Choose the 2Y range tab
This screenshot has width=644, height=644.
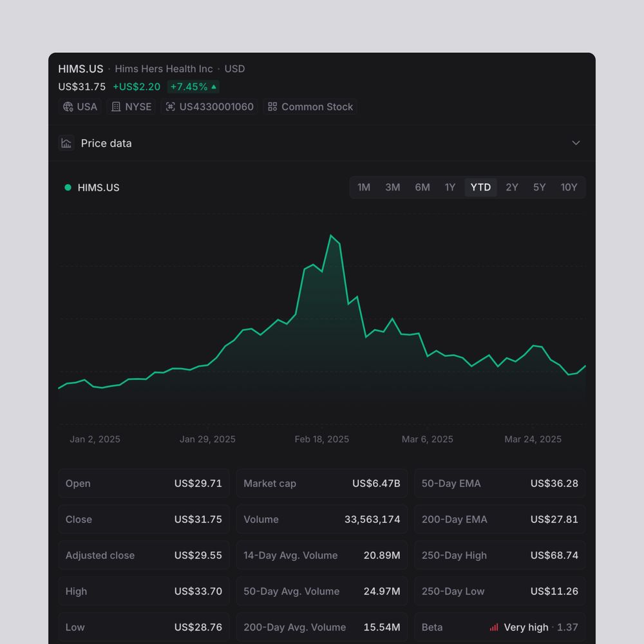tap(512, 187)
